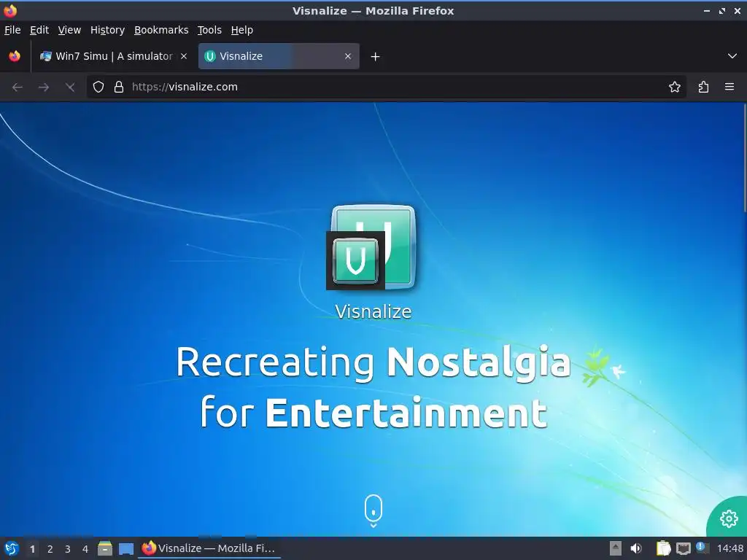Open the network connection tray icon

pyautogui.click(x=683, y=548)
